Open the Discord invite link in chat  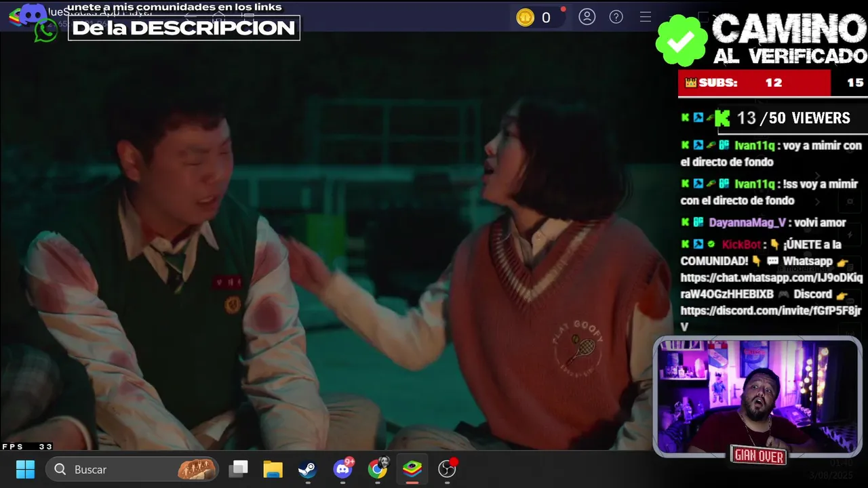point(770,319)
